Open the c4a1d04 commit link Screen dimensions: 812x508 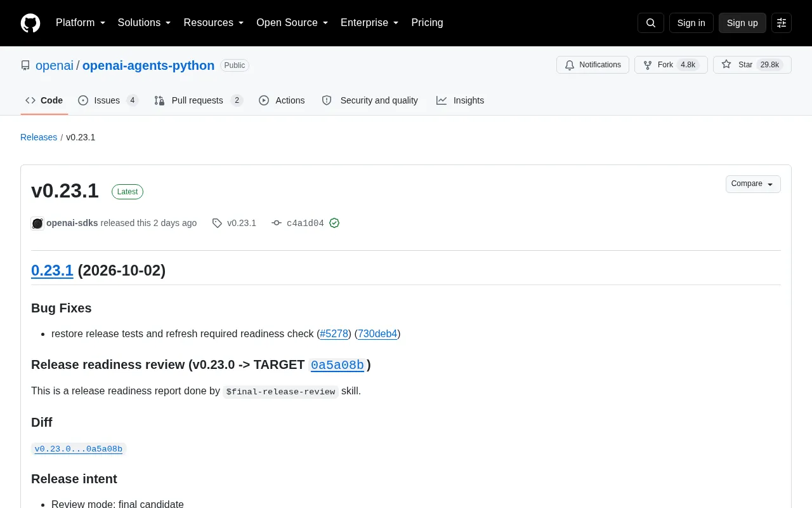coord(305,223)
